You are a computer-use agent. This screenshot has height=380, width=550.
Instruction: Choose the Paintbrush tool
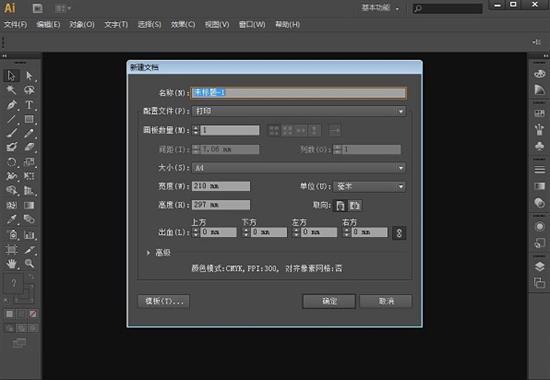(11, 133)
